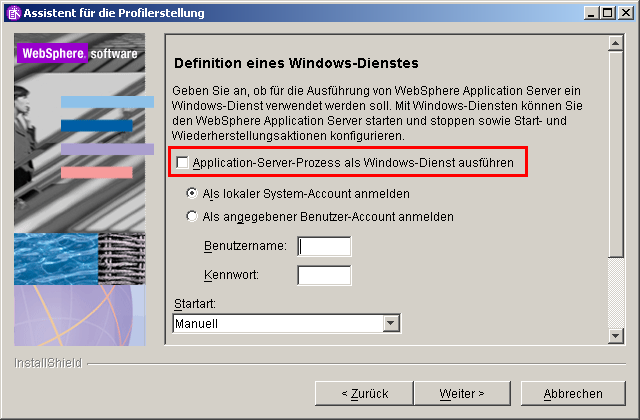Select Als angegebener Benutzer-Account anmelden

(192, 216)
